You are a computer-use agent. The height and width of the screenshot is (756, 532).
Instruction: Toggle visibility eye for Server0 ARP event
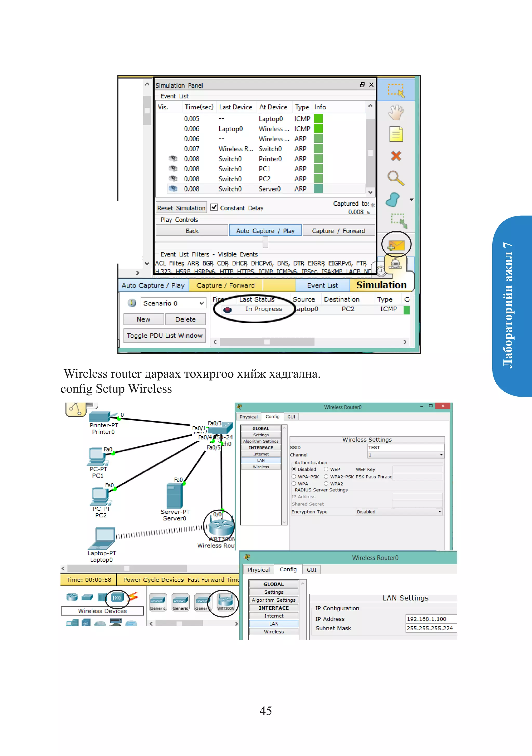tap(173, 189)
